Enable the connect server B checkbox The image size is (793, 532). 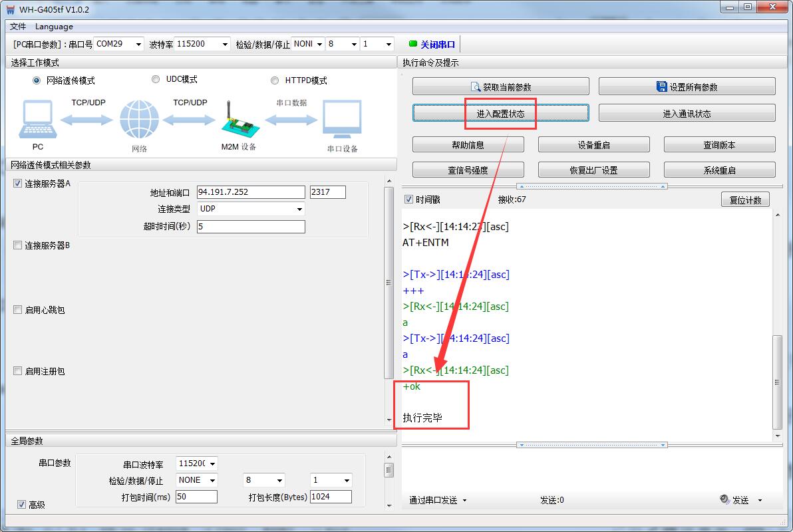[18, 245]
